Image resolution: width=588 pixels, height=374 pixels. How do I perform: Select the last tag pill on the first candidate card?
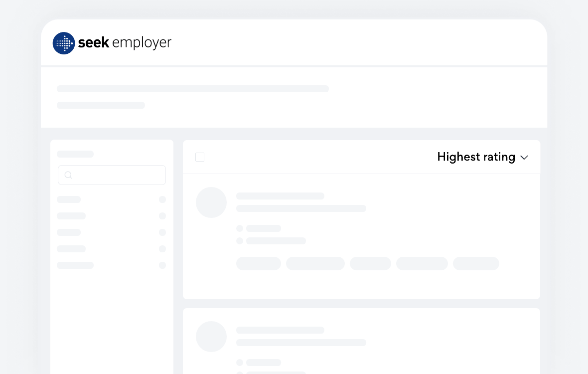(x=476, y=263)
